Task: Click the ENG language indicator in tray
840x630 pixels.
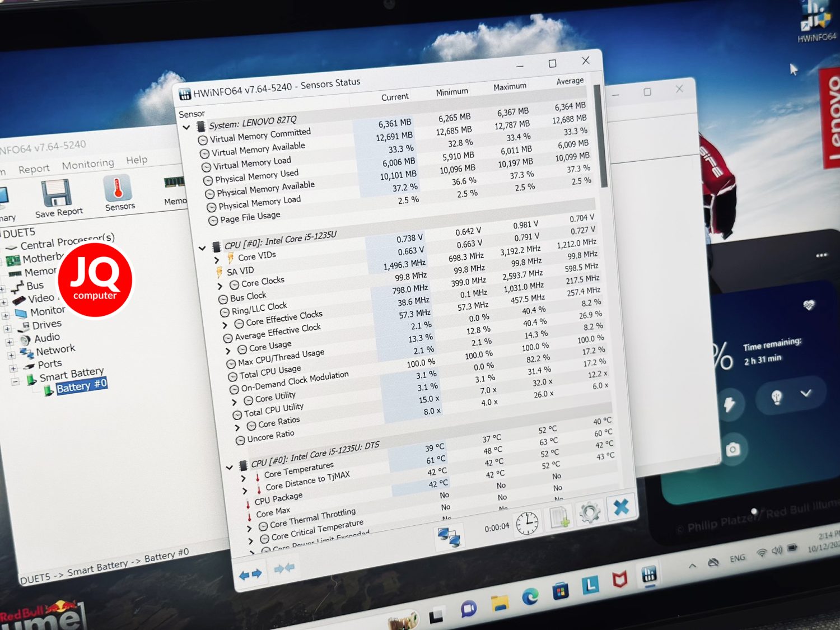Action: pos(737,558)
